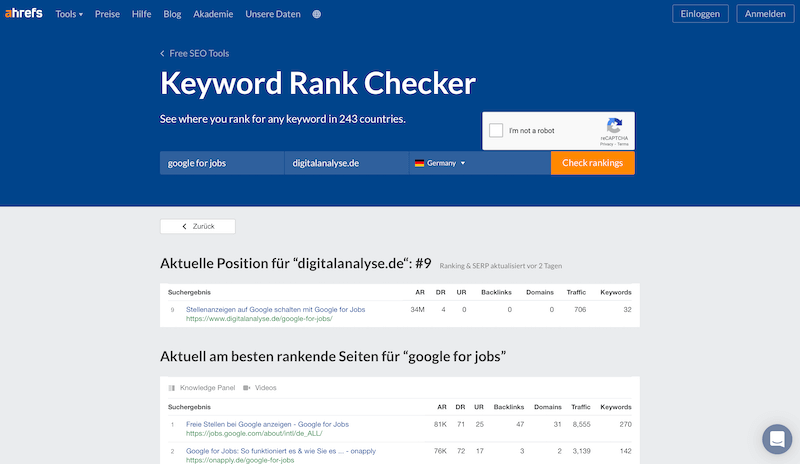Click the keyword field with google for jobs

click(x=222, y=163)
